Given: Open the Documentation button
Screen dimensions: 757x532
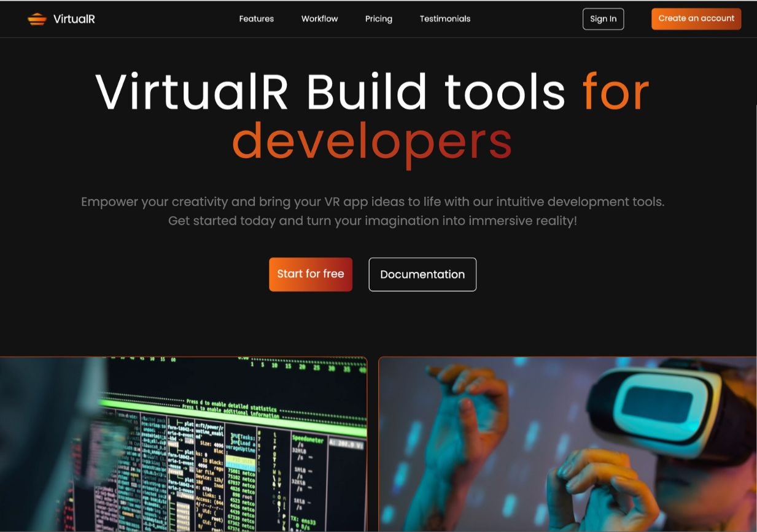Looking at the screenshot, I should [x=422, y=274].
